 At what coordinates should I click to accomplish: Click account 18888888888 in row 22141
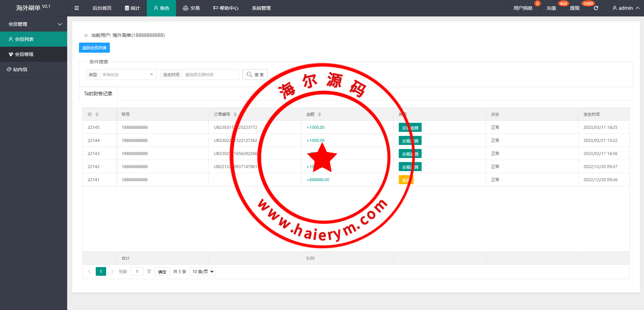tap(135, 180)
